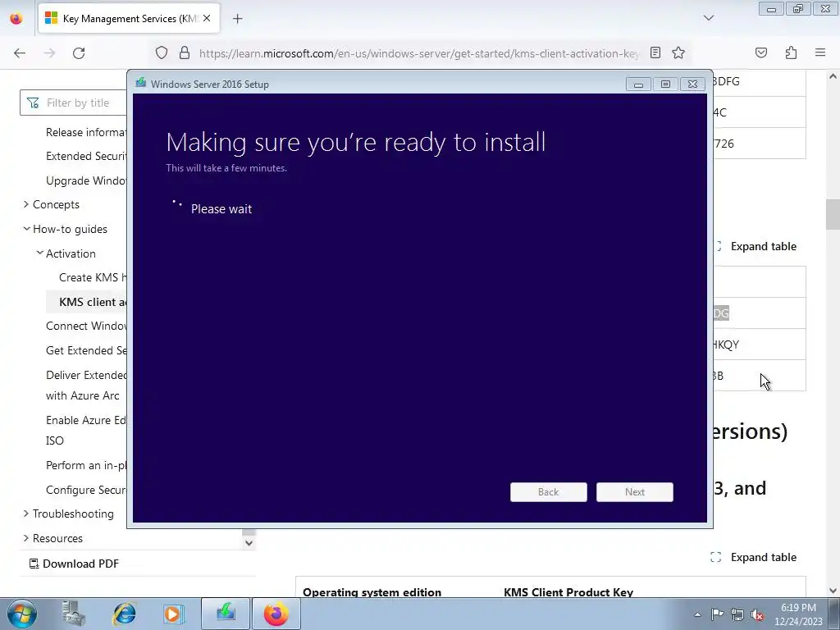Screen dimensions: 840x630
Task: Click the sidebar scroll-down arrow
Action: click(249, 543)
